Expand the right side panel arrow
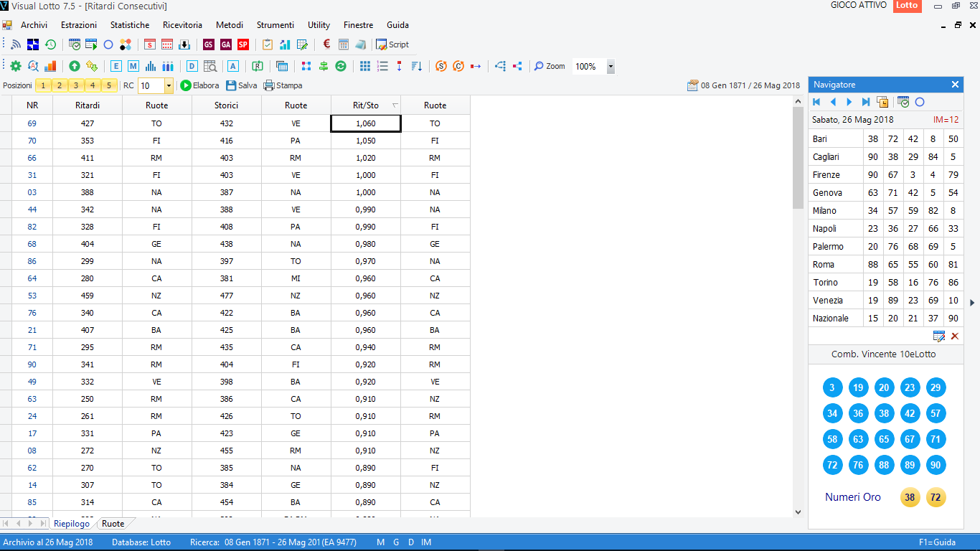Screen dimensions: 980x551 (x=972, y=303)
